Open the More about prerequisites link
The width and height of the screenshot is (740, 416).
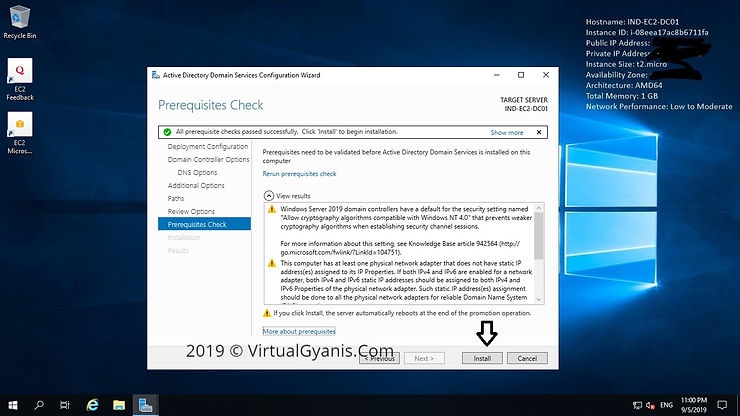[x=299, y=331]
